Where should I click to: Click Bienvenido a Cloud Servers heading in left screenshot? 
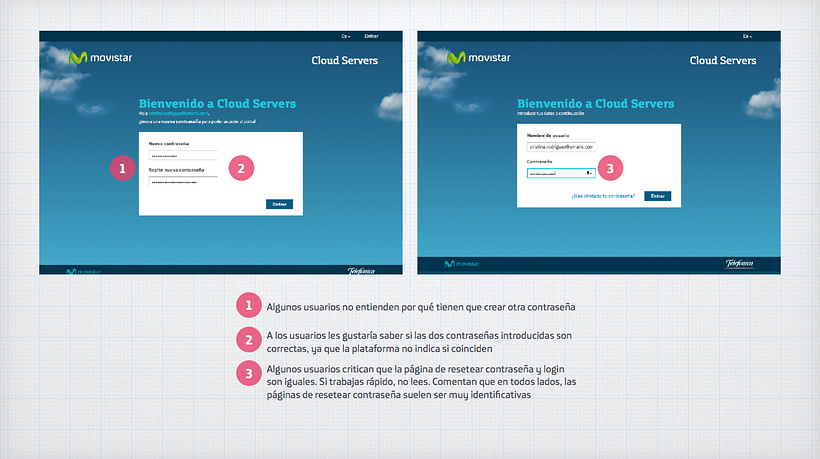click(x=217, y=104)
